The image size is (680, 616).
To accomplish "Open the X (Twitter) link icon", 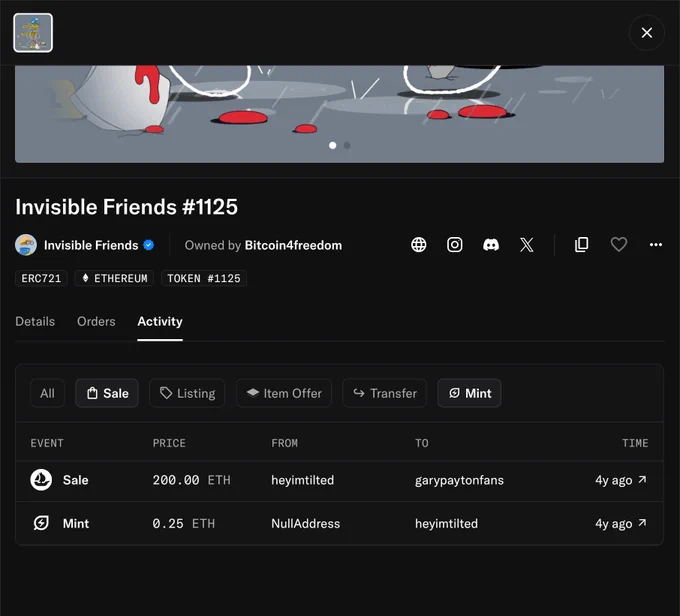I will tap(526, 245).
